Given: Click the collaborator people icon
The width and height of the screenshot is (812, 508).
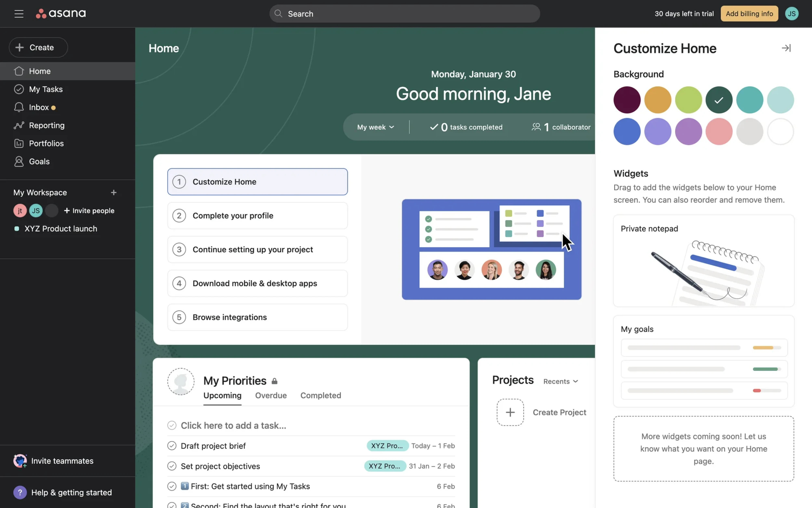Looking at the screenshot, I should tap(536, 127).
